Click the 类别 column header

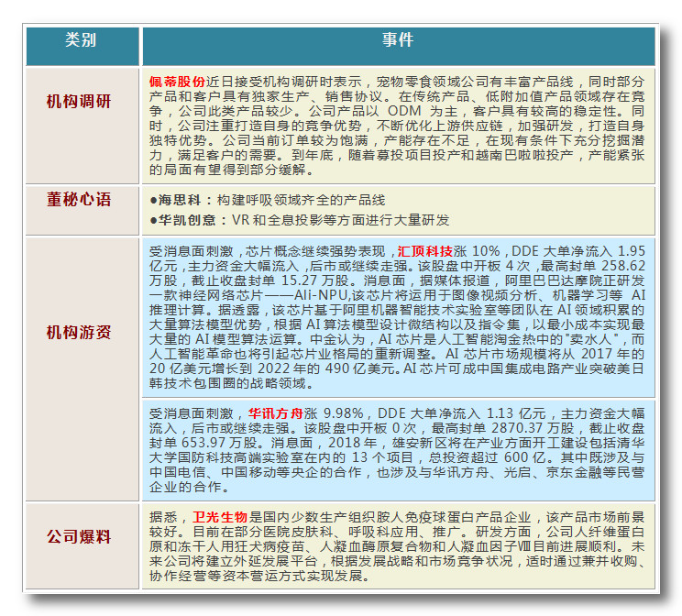[x=81, y=42]
